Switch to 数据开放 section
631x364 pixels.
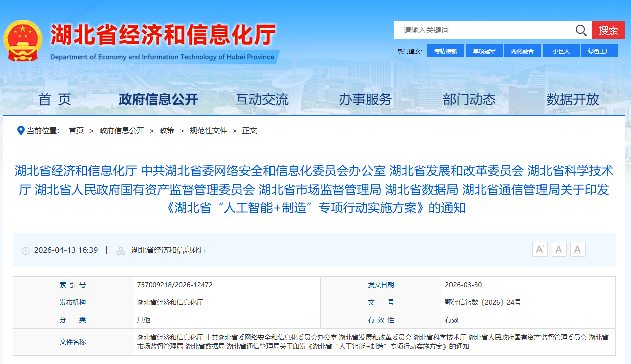[x=572, y=99]
